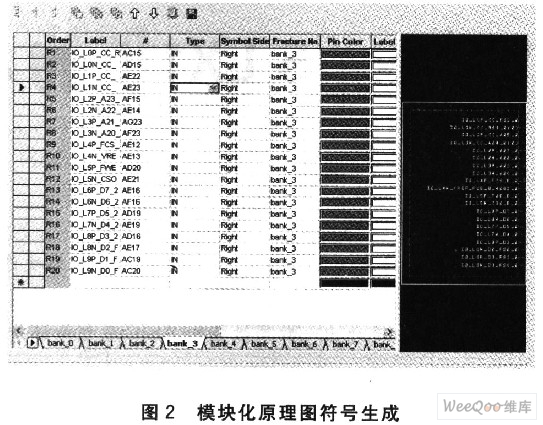Click the first icon in the toolbar
This screenshot has height=425, width=543.
(x=18, y=13)
